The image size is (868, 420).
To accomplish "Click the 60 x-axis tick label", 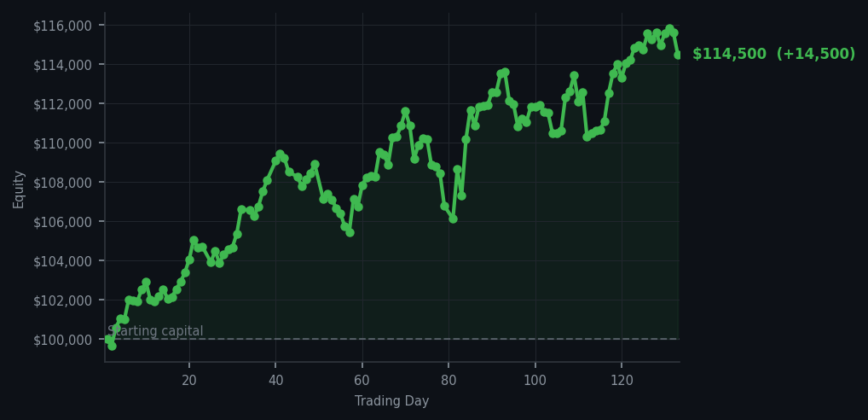I will pyautogui.click(x=362, y=381).
